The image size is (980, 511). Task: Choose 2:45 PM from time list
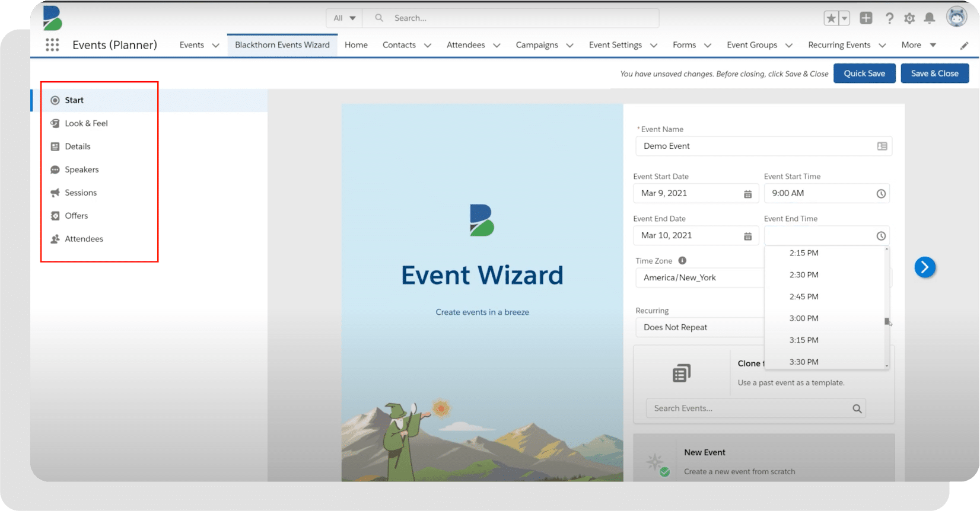coord(804,297)
